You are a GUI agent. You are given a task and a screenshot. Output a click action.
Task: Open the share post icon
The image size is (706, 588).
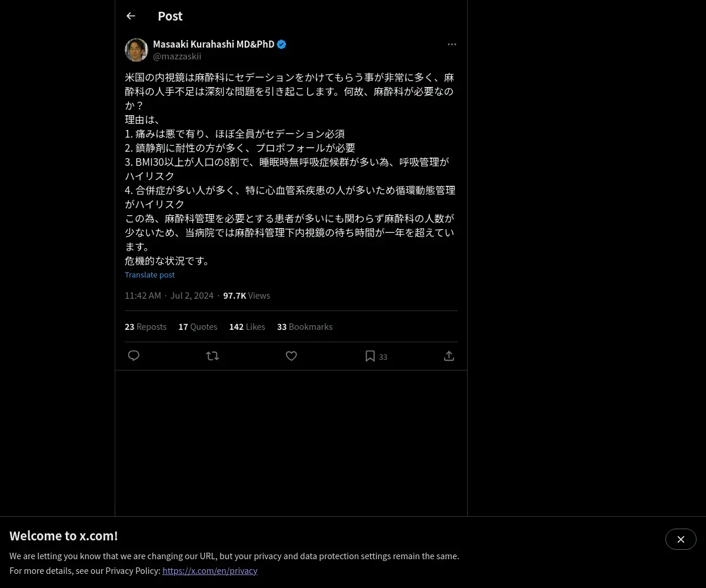449,356
